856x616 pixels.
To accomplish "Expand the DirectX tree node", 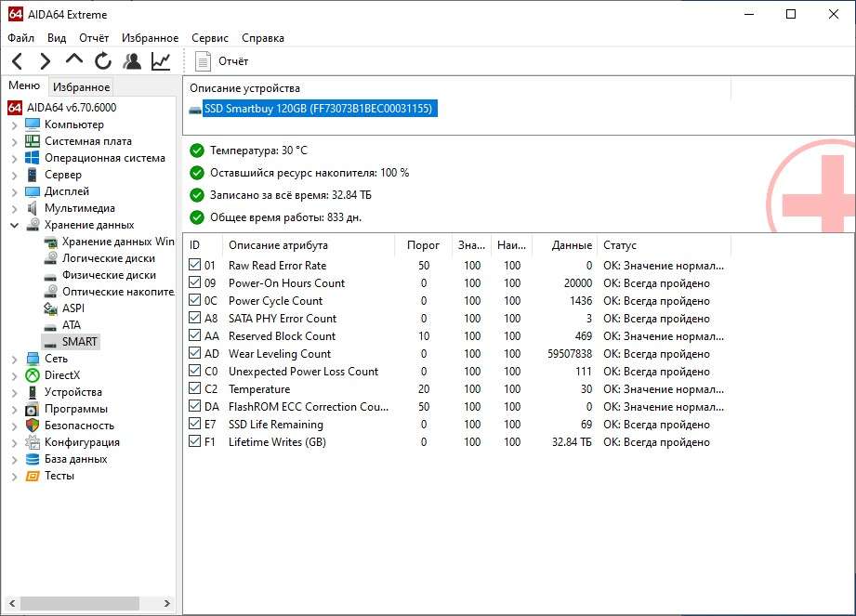I will (14, 376).
